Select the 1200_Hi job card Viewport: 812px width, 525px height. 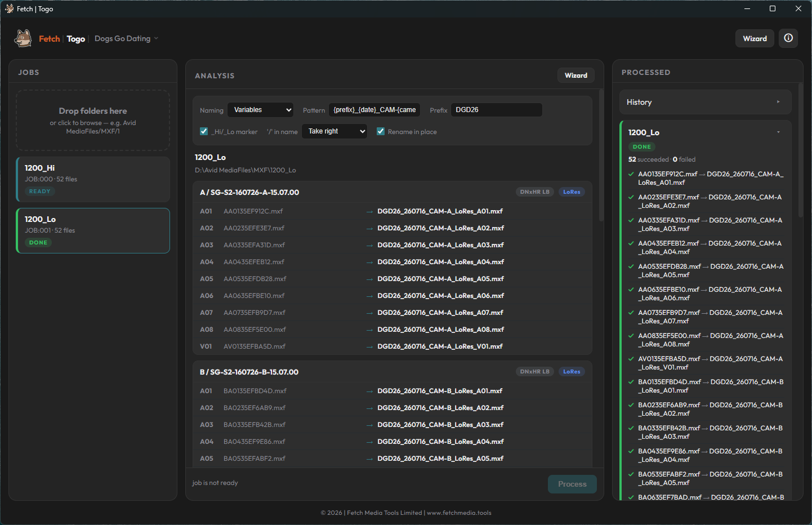pos(93,179)
